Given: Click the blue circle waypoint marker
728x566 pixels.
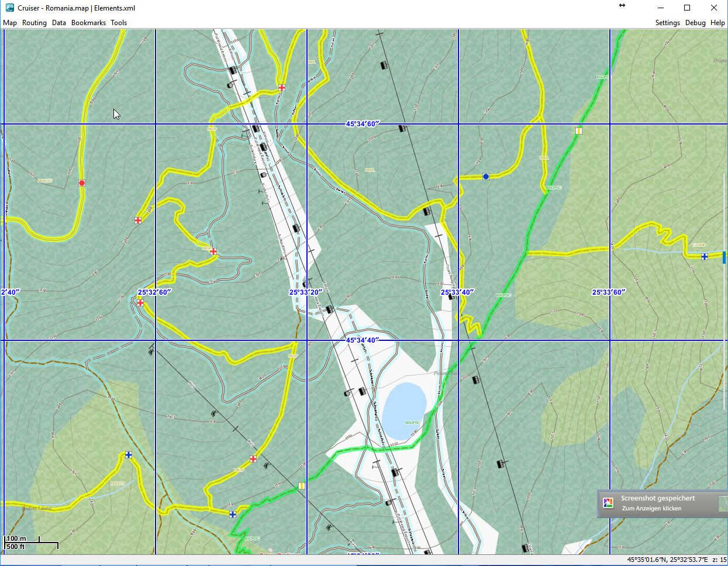Looking at the screenshot, I should (x=486, y=177).
